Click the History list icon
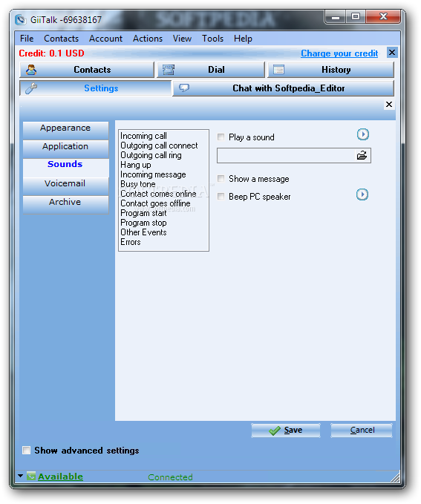The image size is (421, 504). (x=278, y=70)
